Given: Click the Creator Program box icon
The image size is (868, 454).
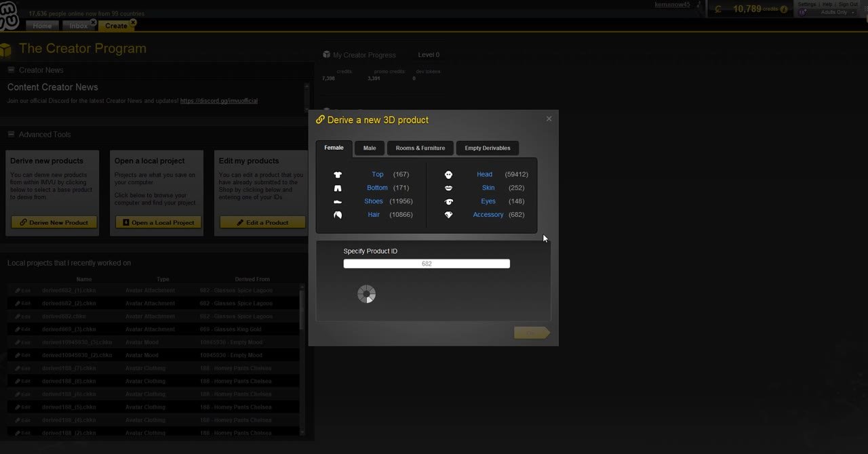Looking at the screenshot, I should tap(6, 49).
